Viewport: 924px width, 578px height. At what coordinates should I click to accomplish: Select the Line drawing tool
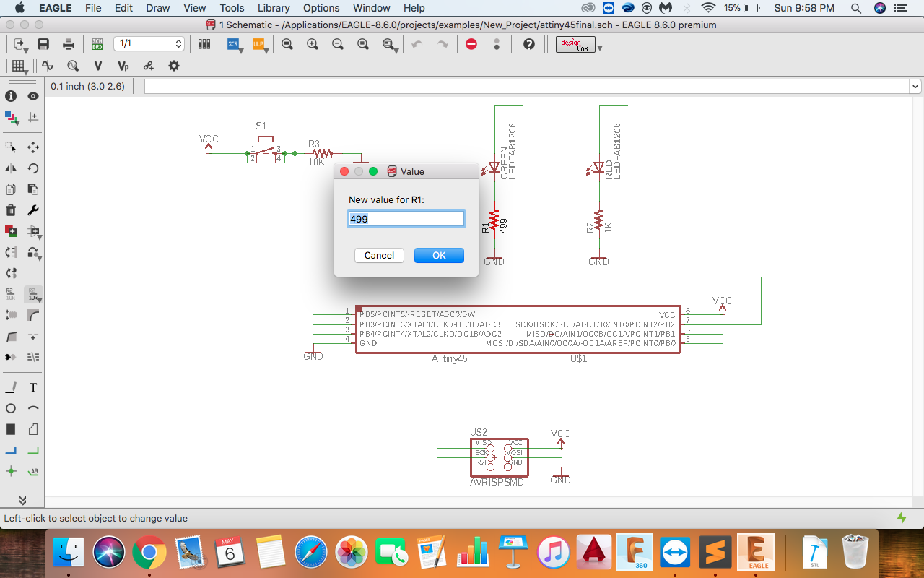(x=11, y=388)
